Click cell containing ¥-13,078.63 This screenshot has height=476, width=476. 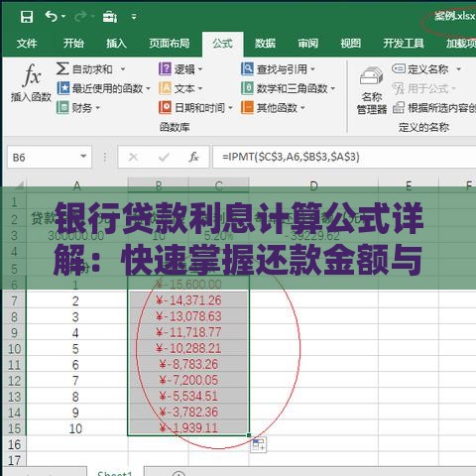pyautogui.click(x=188, y=316)
